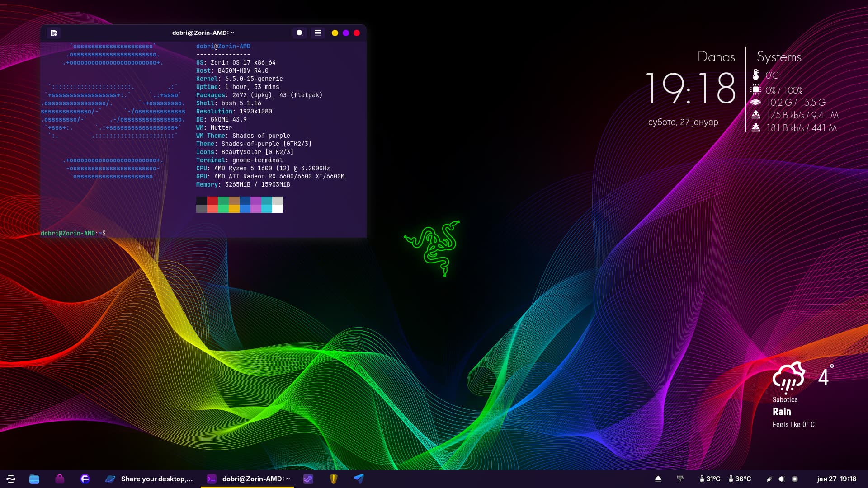868x488 pixels.
Task: Click the Danas label above the clock
Action: [716, 57]
